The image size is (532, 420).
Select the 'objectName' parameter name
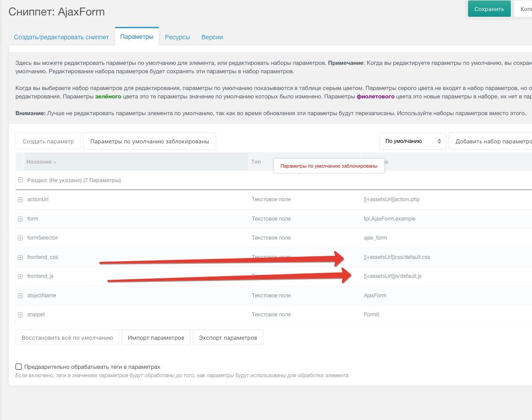[41, 296]
